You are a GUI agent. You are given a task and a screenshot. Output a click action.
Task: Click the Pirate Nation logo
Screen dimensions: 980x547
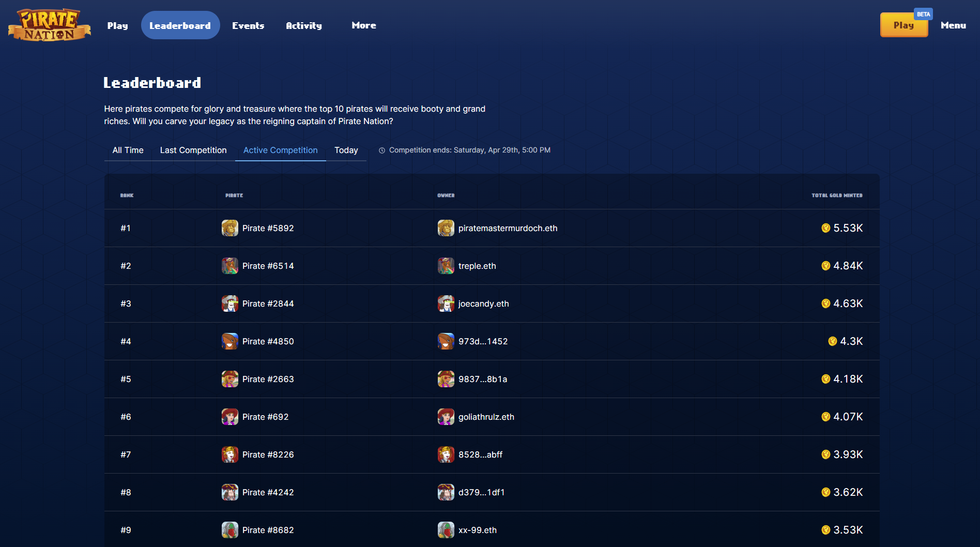tap(49, 25)
